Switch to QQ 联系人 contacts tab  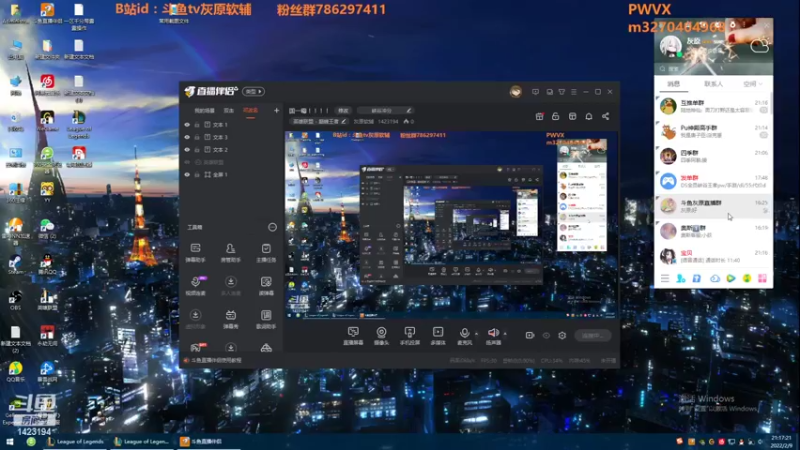713,84
